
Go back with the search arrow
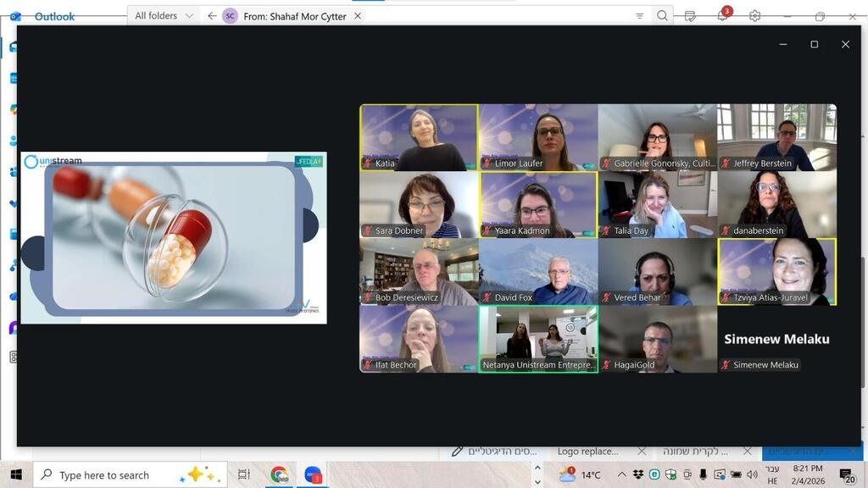tap(212, 16)
